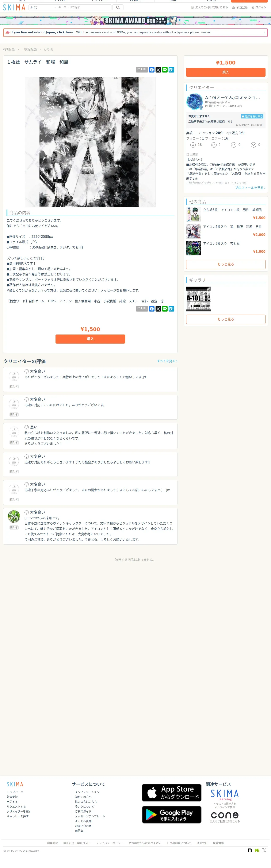The height and width of the screenshot is (868, 271).
Task: Click the note icon in footer
Action: click(x=250, y=851)
